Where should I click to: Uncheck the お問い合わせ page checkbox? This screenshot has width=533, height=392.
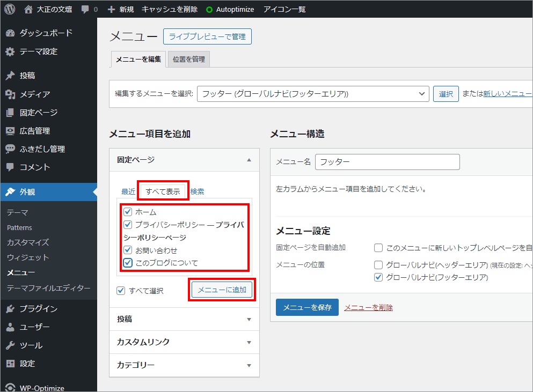pos(128,250)
